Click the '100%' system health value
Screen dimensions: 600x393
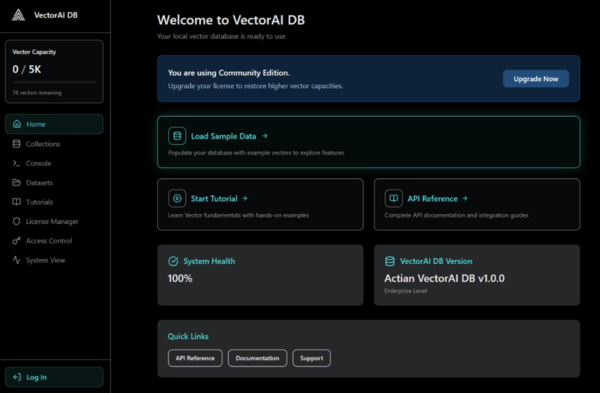pos(180,278)
